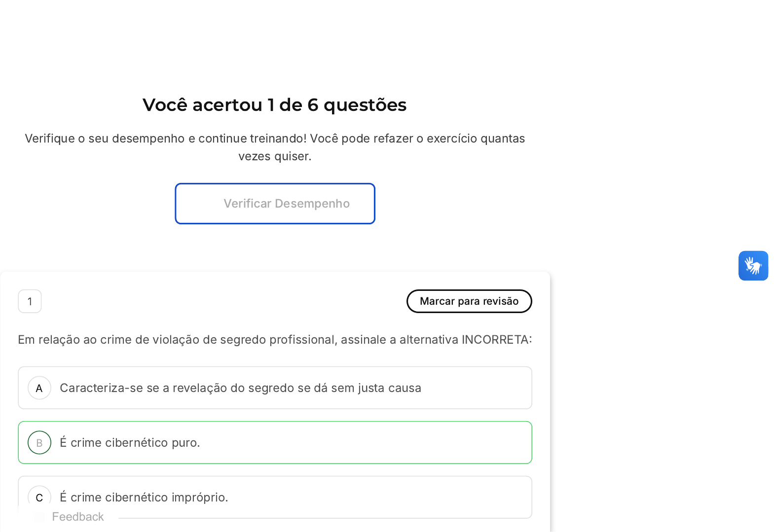Viewport: 776px width, 532px height.
Task: Click the 'Você acertou 1 de 6 questões' heading
Action: coord(274,105)
